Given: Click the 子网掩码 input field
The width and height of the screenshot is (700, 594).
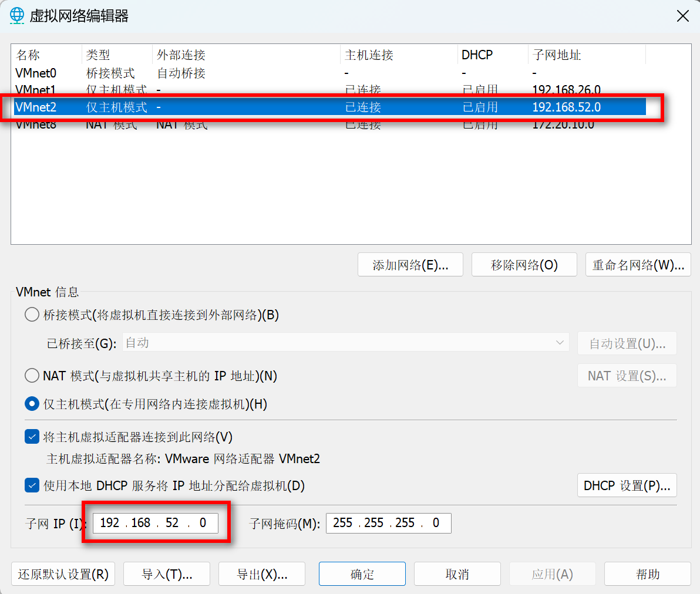Looking at the screenshot, I should coord(388,523).
